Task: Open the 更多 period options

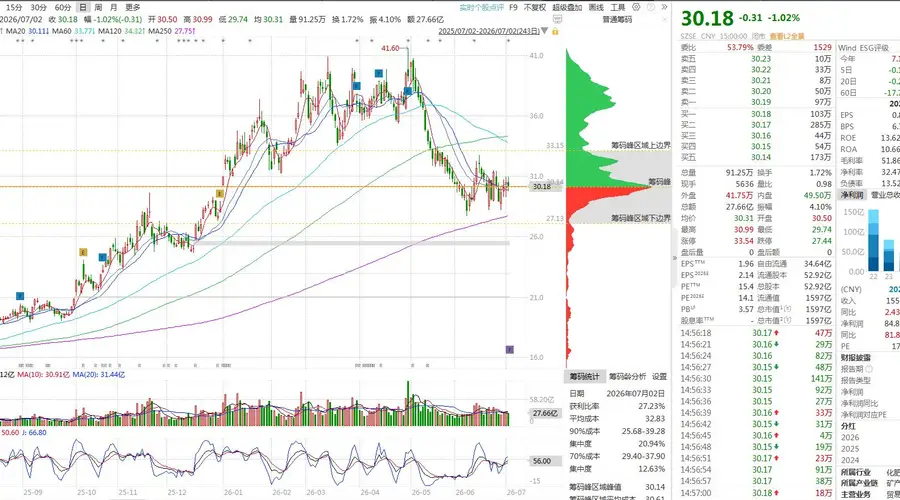Action: click(133, 7)
